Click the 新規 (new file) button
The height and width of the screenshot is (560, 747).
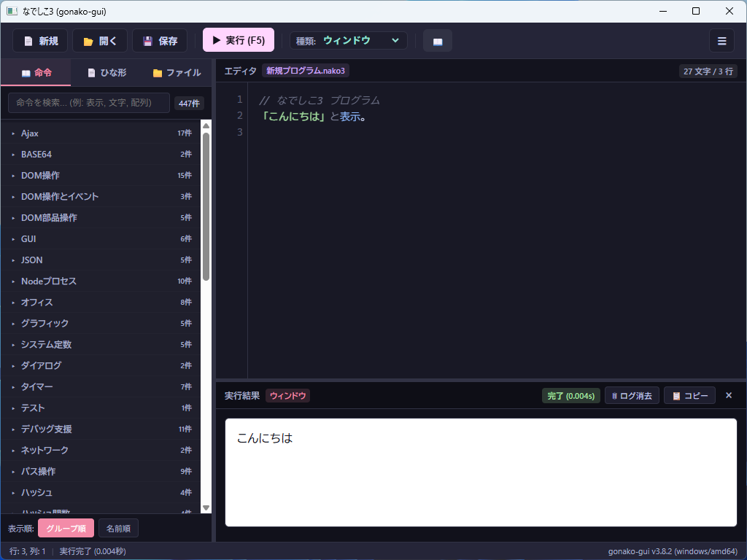click(40, 41)
